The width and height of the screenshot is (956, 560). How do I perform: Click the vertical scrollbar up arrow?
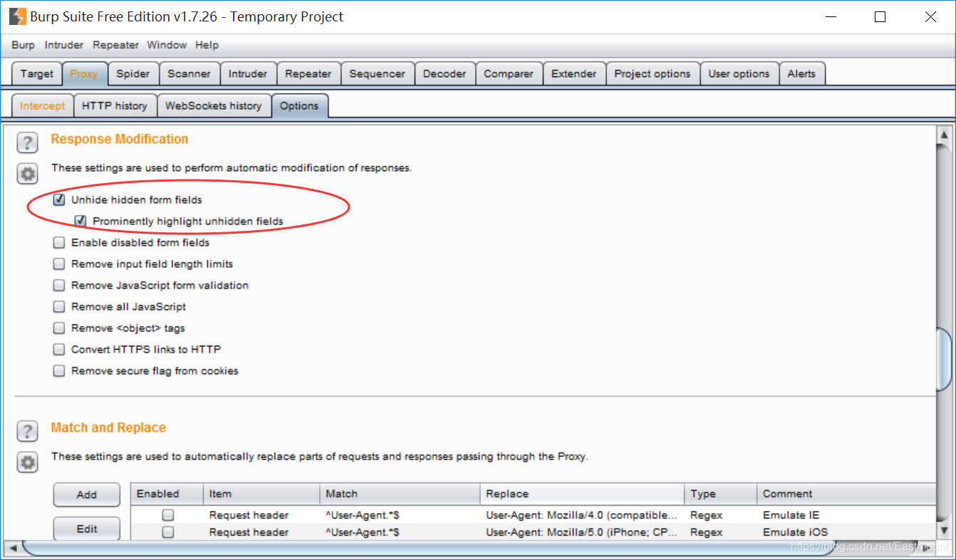[944, 135]
